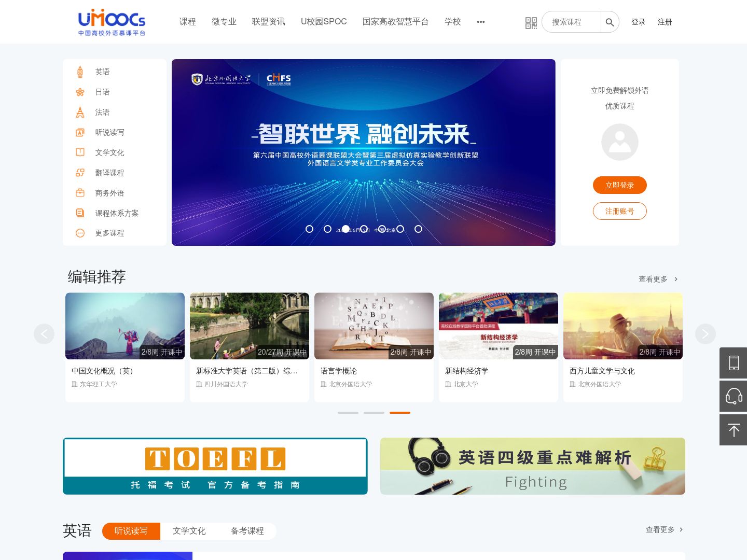Click the 商务外语 briefcase icon
This screenshot has width=747, height=560.
(x=80, y=193)
